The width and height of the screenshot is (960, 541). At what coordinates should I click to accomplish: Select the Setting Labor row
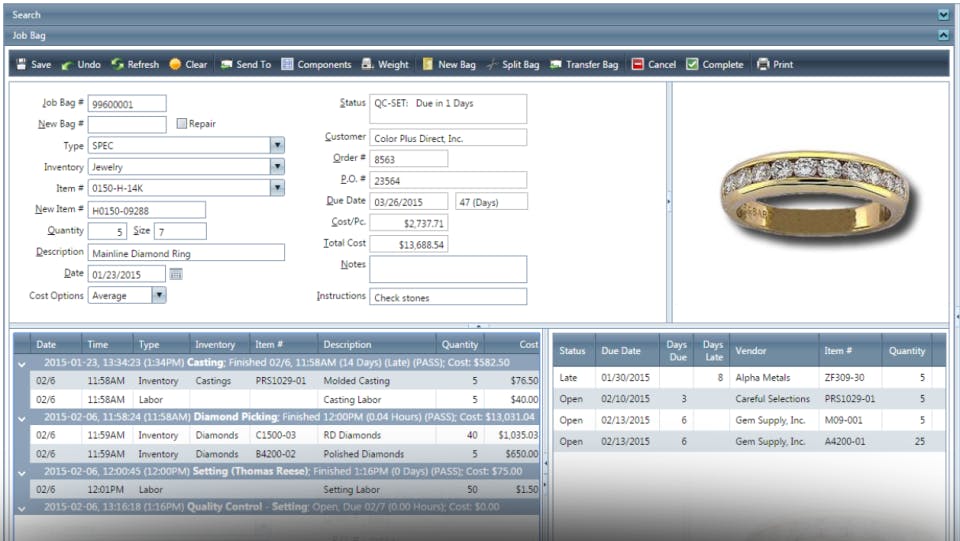285,489
